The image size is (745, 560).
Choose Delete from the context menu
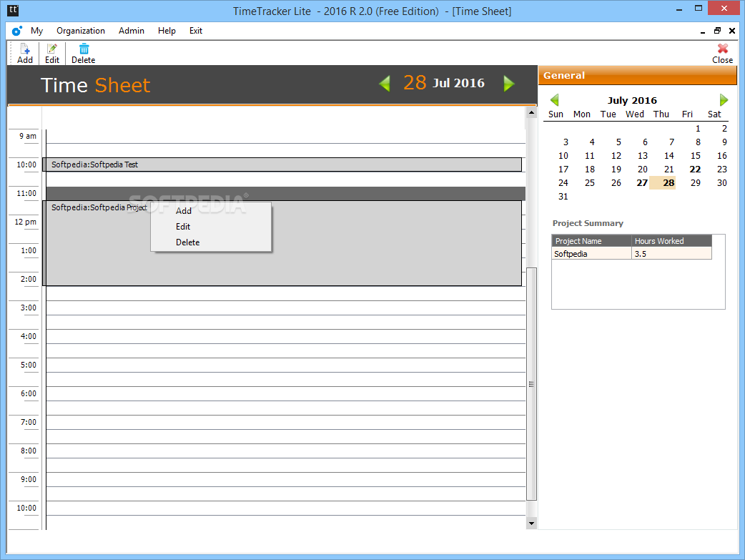(x=211, y=242)
